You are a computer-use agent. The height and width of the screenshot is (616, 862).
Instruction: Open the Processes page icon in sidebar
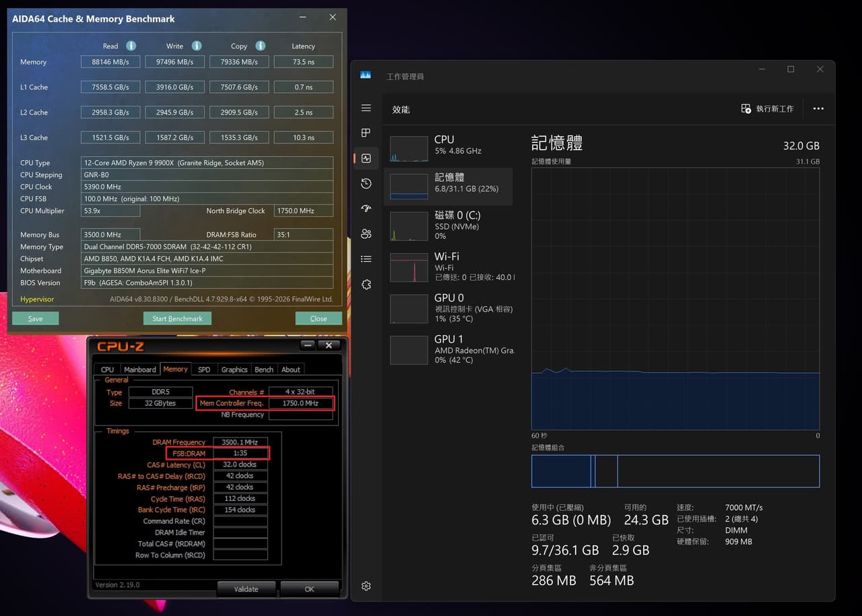point(366,133)
